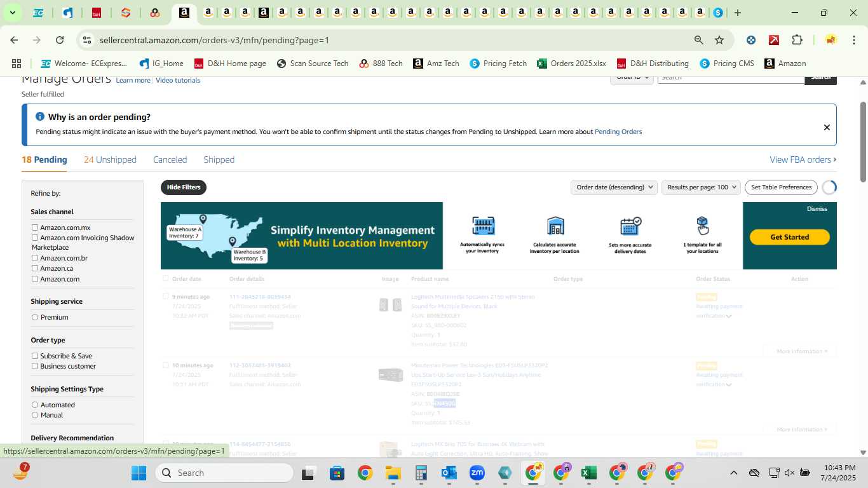
Task: Open Zoom from taskbar
Action: click(477, 473)
